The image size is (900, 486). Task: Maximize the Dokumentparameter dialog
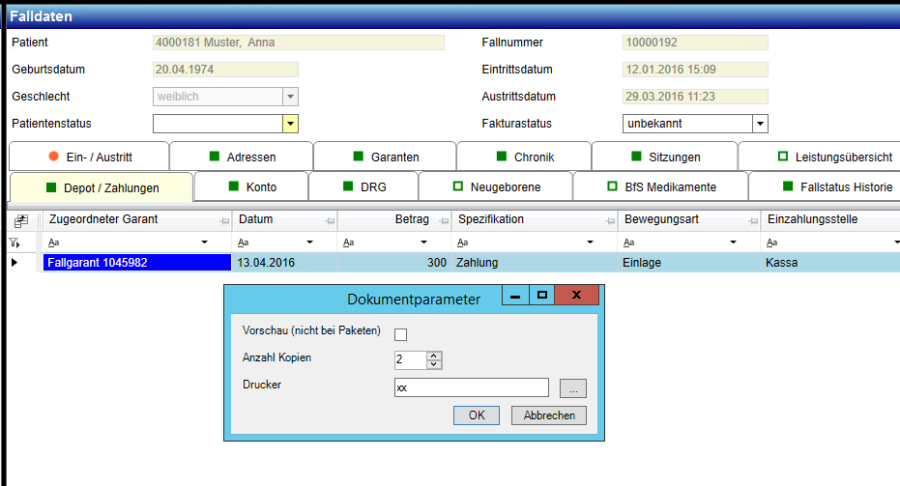(x=542, y=296)
